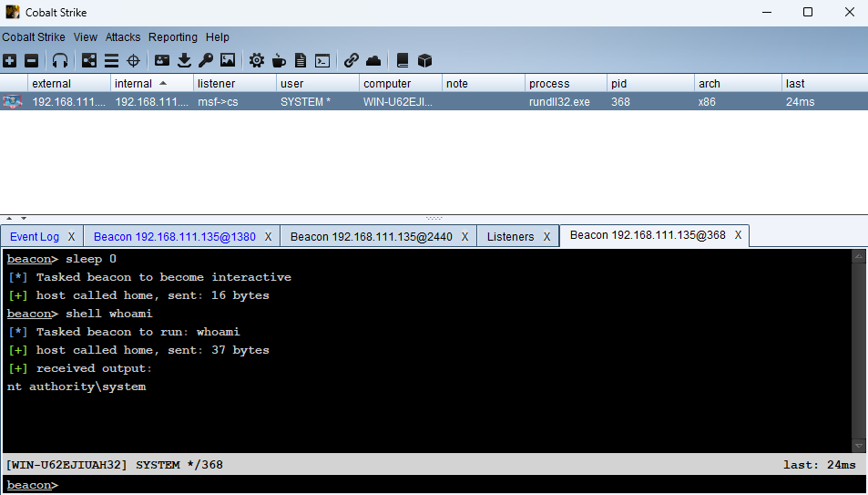
Task: Switch to Beacon 192.168.111.135@2440 tab
Action: [x=372, y=237]
